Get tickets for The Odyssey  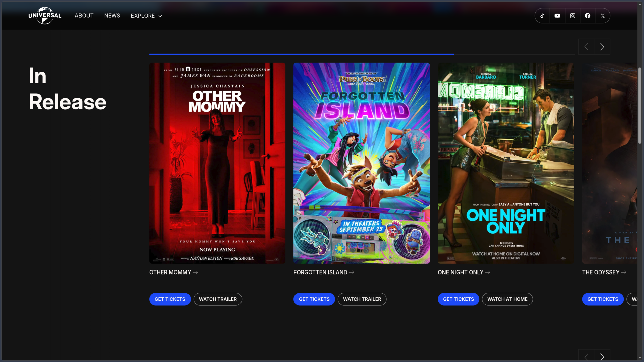(x=603, y=299)
